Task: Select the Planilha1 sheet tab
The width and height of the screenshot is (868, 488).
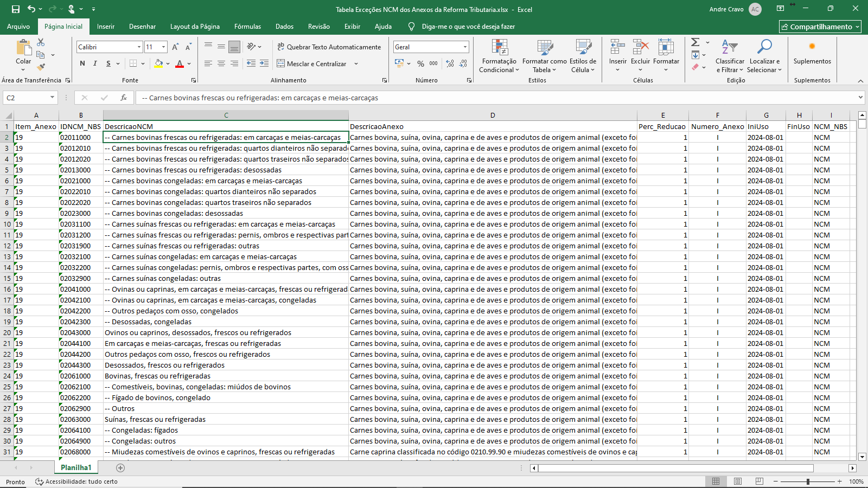Action: tap(76, 467)
